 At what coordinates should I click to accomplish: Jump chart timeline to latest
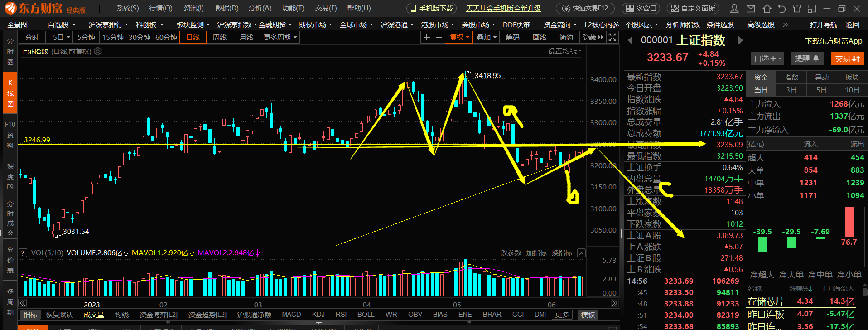pyautogui.click(x=615, y=303)
